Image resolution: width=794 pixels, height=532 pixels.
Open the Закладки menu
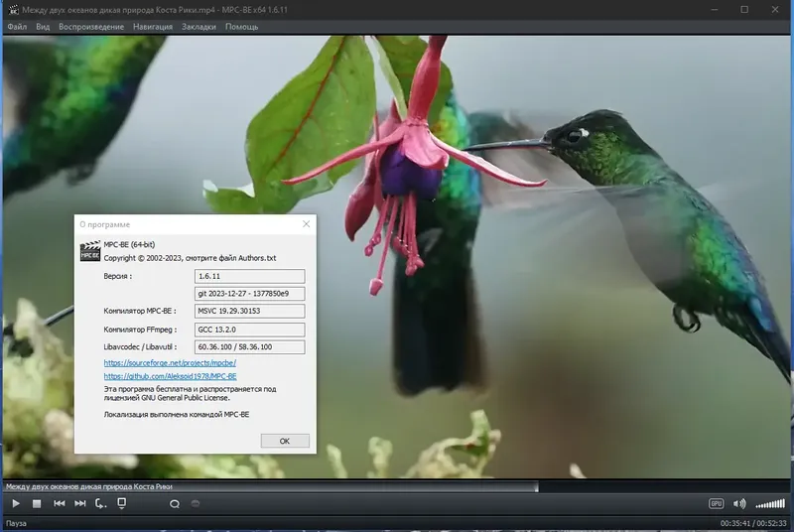198,27
